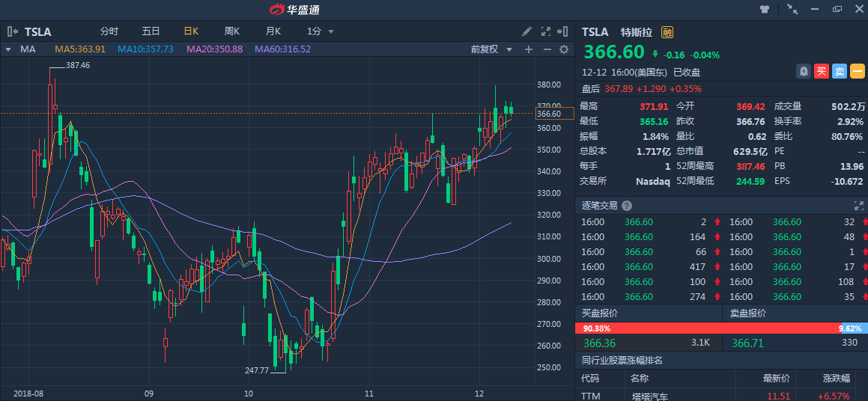
Task: Open the skin theme shirt icon
Action: click(765, 10)
